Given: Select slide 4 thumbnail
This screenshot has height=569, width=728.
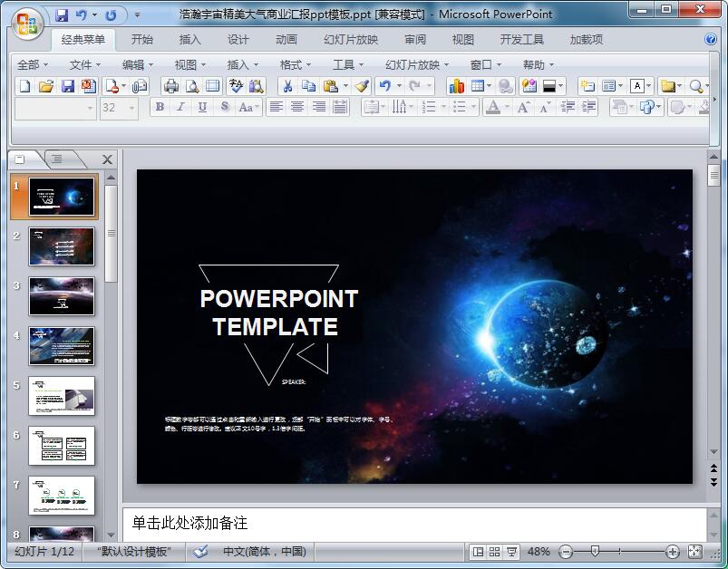Looking at the screenshot, I should point(62,346).
